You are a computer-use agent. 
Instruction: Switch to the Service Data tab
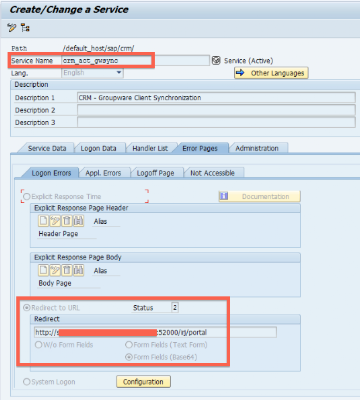[47, 148]
